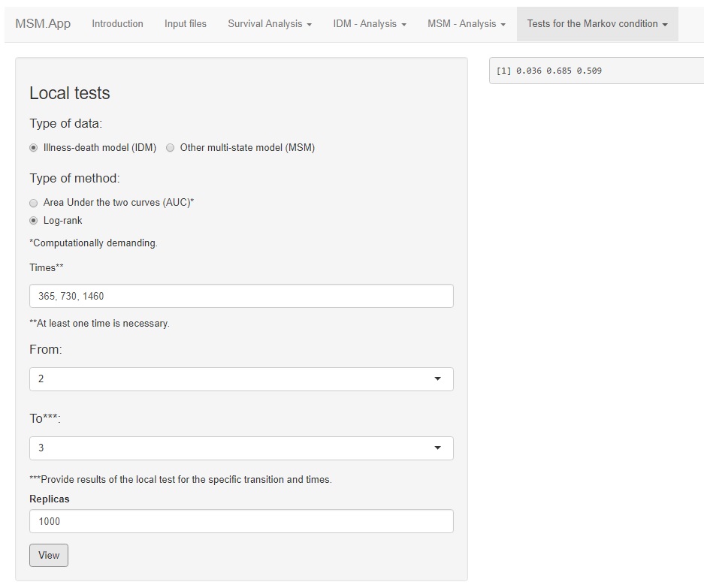Expand the Survival Analysis dropdown menu
Viewport: 704px width, 588px height.
point(270,24)
